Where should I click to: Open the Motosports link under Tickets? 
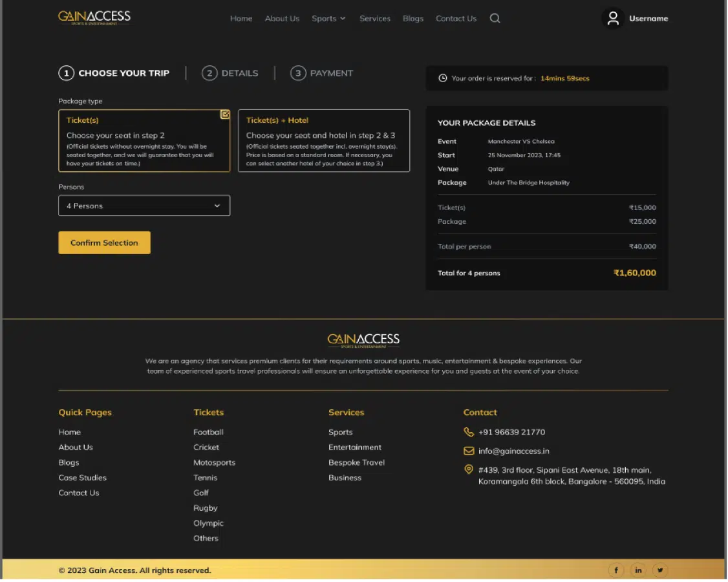[214, 462]
